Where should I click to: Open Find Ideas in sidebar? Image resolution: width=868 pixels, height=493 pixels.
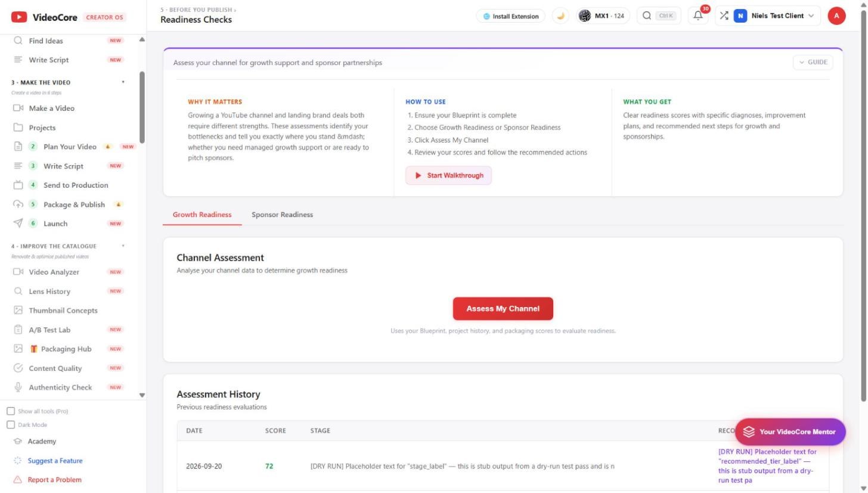pyautogui.click(x=46, y=41)
